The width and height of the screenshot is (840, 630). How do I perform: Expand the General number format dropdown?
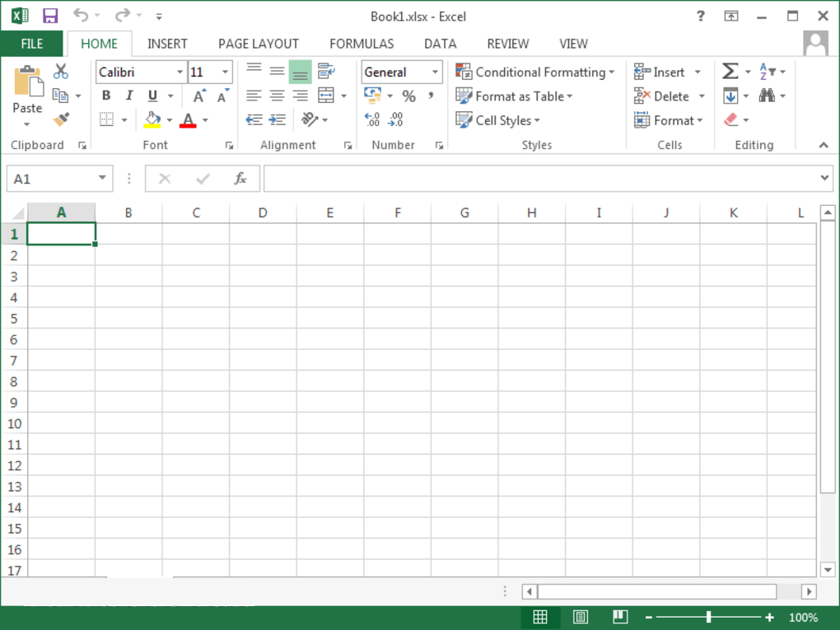point(435,72)
